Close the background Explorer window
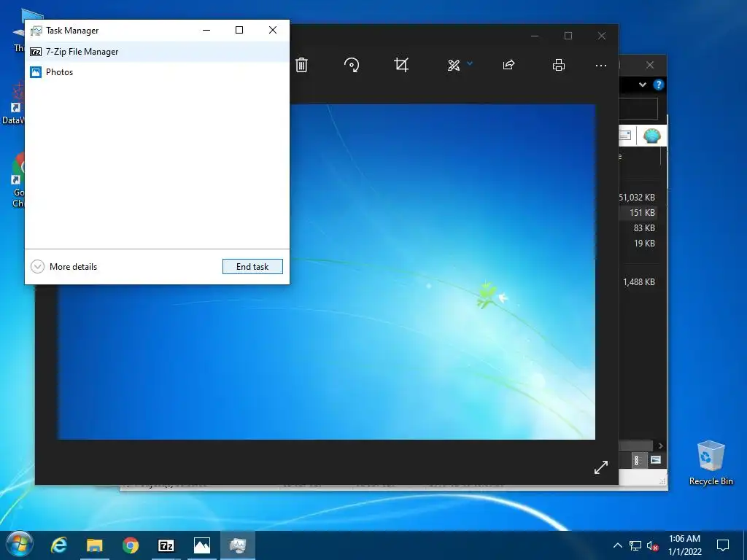 pos(650,65)
